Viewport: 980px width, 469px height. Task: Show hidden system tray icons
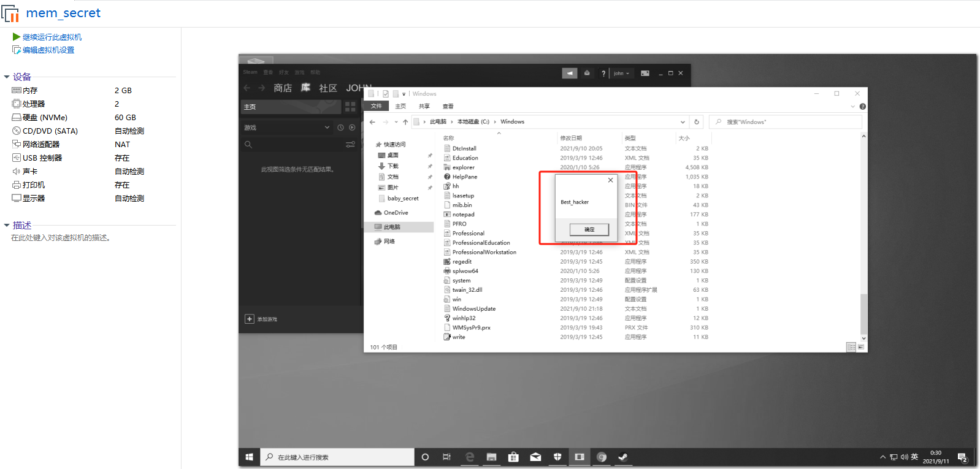(882, 457)
